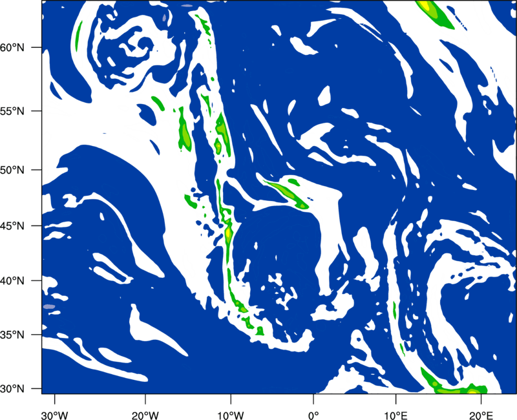Image resolution: width=517 pixels, height=420 pixels.
Task: Click the 30°W longitude label
Action: [54, 415]
